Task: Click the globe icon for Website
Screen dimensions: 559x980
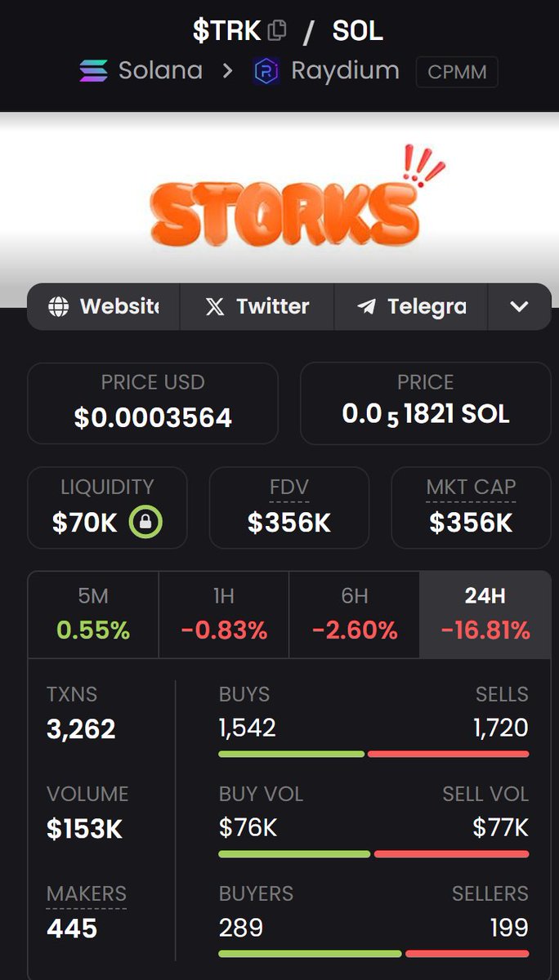Action: point(58,307)
